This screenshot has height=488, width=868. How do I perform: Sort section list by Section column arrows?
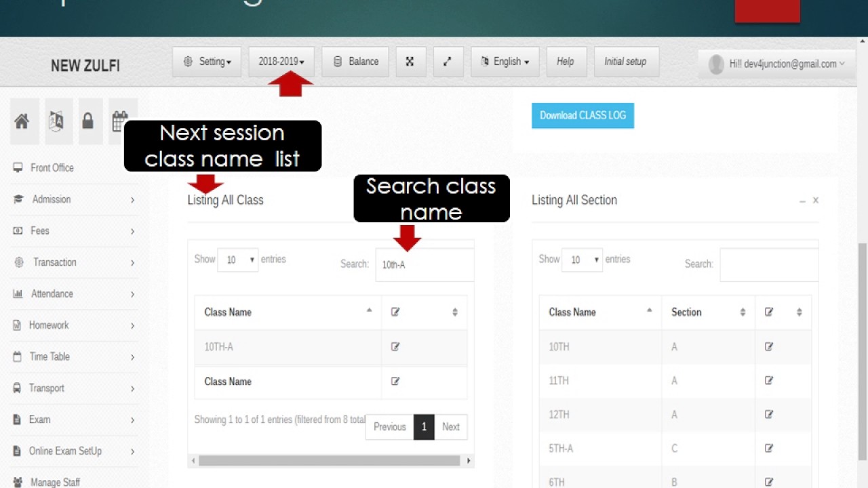(x=743, y=312)
